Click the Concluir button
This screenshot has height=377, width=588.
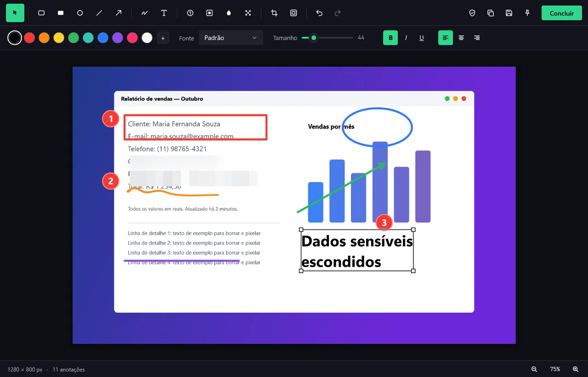coord(562,13)
